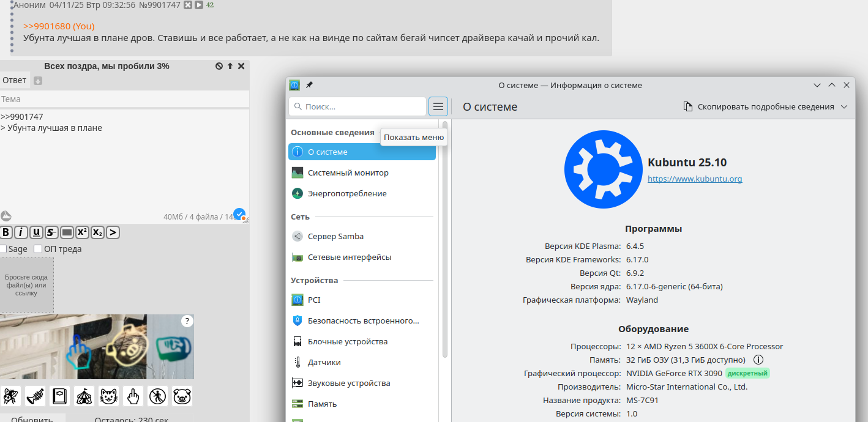Apply underline formatting in reply form
This screenshot has height=422, width=868.
click(36, 232)
